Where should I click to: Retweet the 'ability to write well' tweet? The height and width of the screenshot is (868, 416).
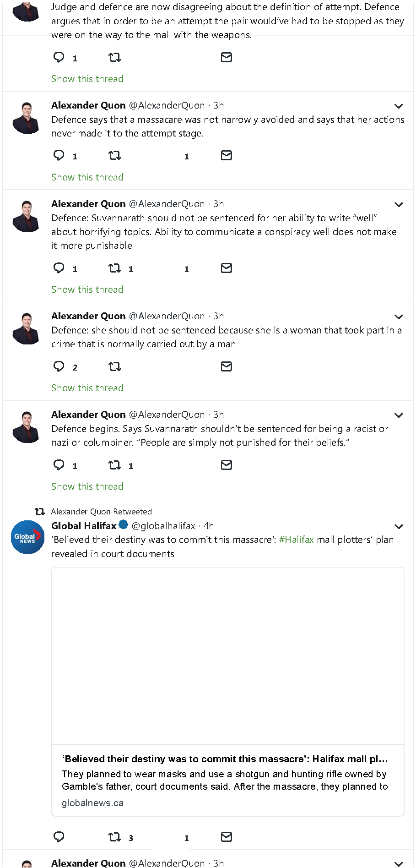114,268
